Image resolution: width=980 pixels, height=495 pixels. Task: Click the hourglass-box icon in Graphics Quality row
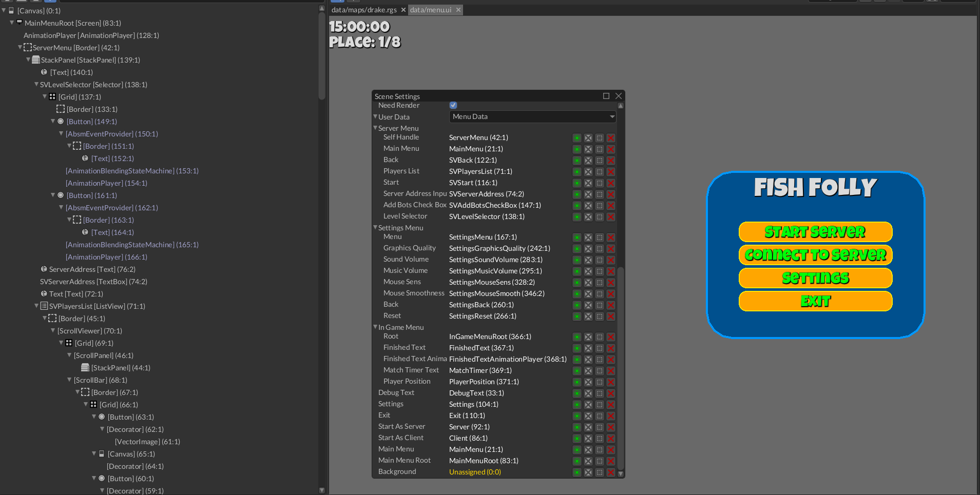pos(588,249)
